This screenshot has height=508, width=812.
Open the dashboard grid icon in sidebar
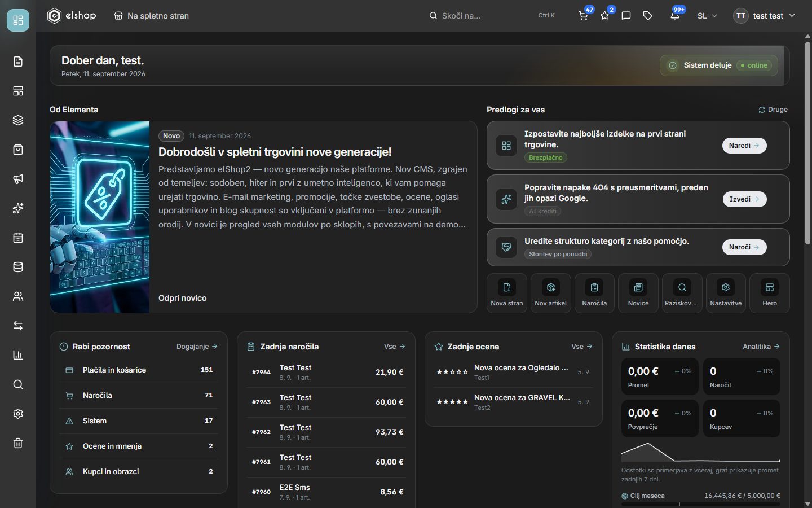[18, 20]
